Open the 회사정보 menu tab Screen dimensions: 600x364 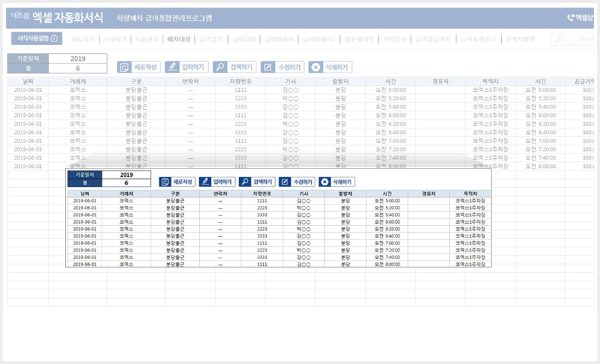[83, 39]
